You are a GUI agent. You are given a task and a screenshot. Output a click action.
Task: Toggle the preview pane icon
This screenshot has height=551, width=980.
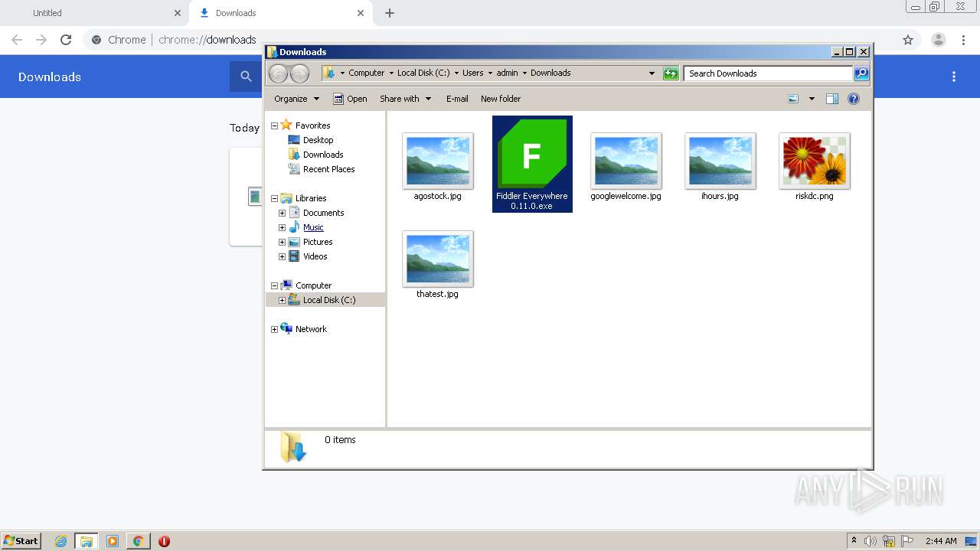[x=832, y=99]
